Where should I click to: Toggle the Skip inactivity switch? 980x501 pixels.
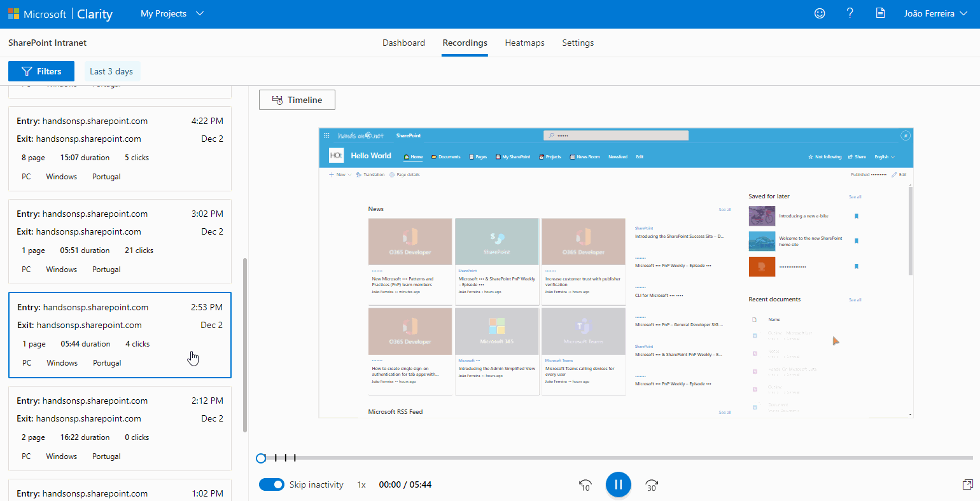[272, 484]
